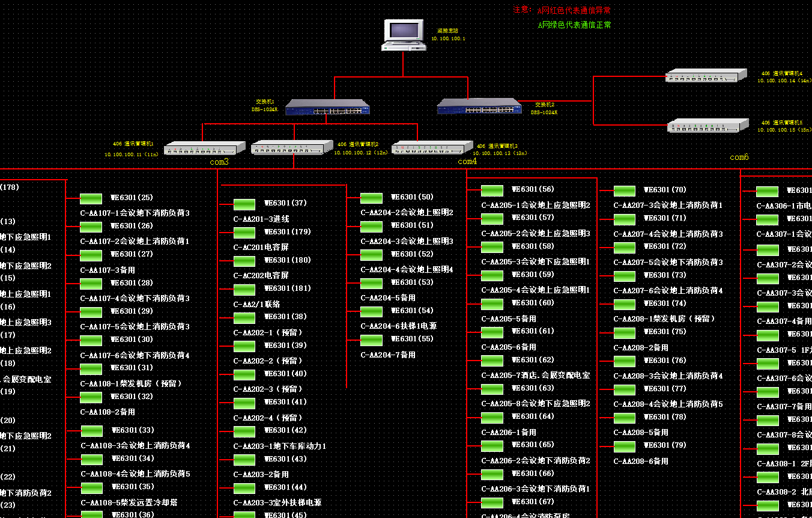
Task: Click communication manager 1 device (10.100.100.11)
Action: tap(204, 148)
